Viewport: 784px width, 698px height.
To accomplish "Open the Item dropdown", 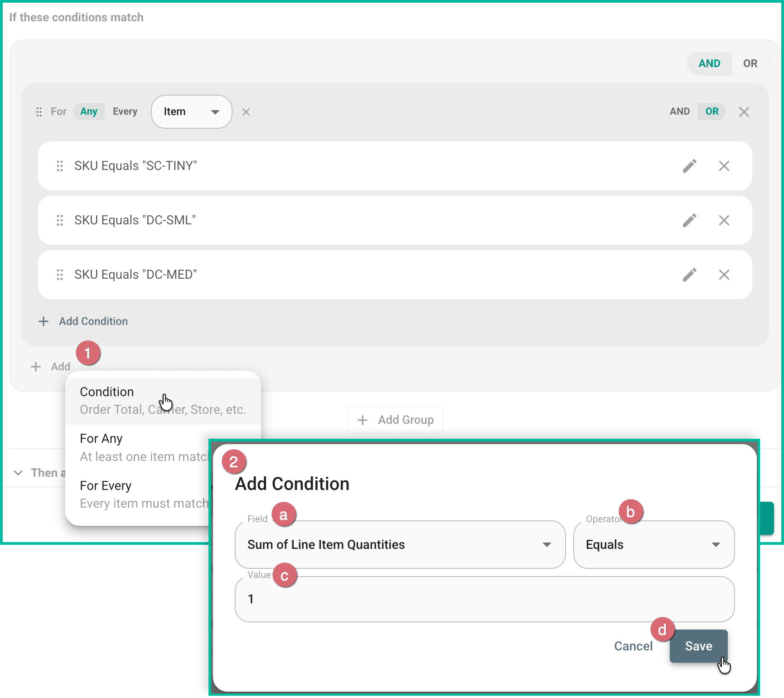I will [x=192, y=111].
